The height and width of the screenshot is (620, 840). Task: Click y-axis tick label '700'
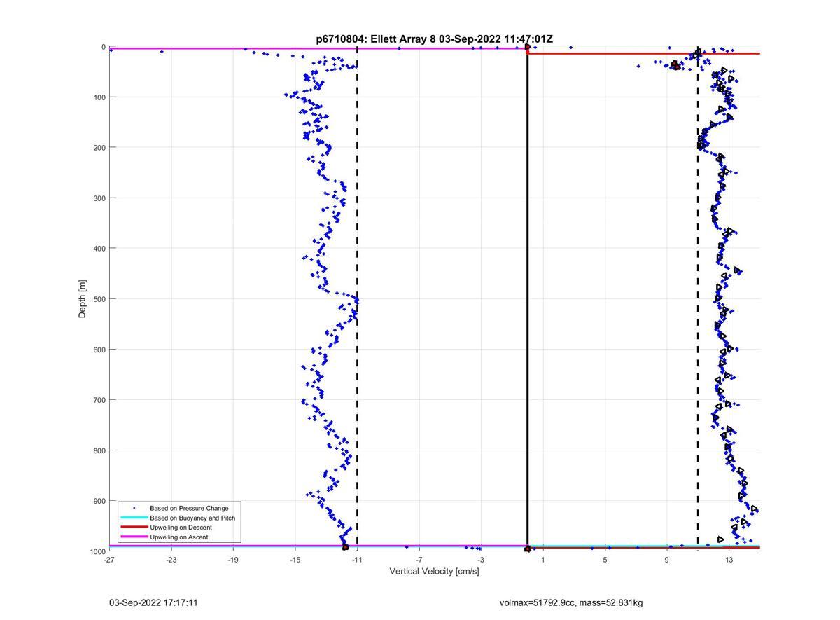(x=99, y=400)
